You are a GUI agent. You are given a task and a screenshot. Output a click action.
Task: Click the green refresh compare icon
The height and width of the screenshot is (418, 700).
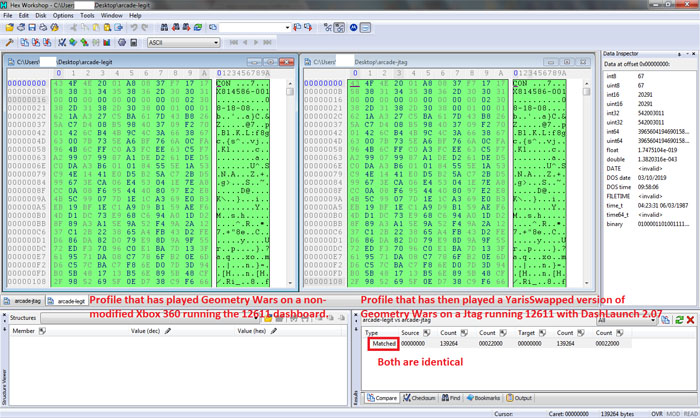(x=679, y=318)
